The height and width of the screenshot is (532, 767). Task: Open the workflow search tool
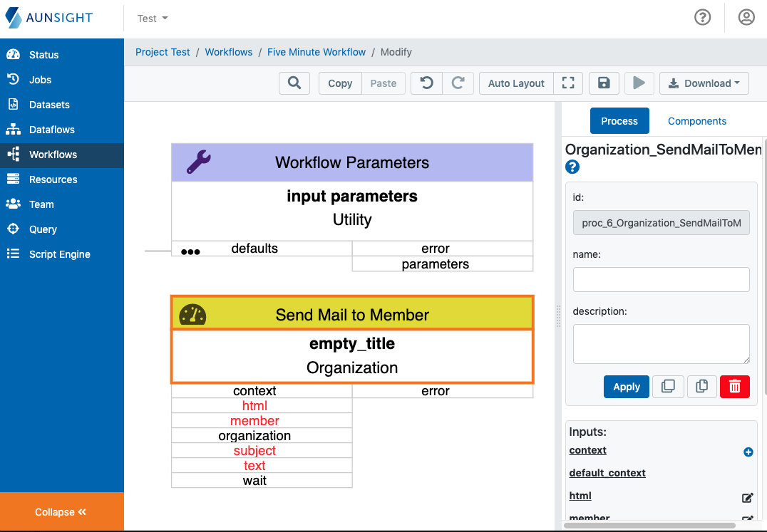coord(294,83)
